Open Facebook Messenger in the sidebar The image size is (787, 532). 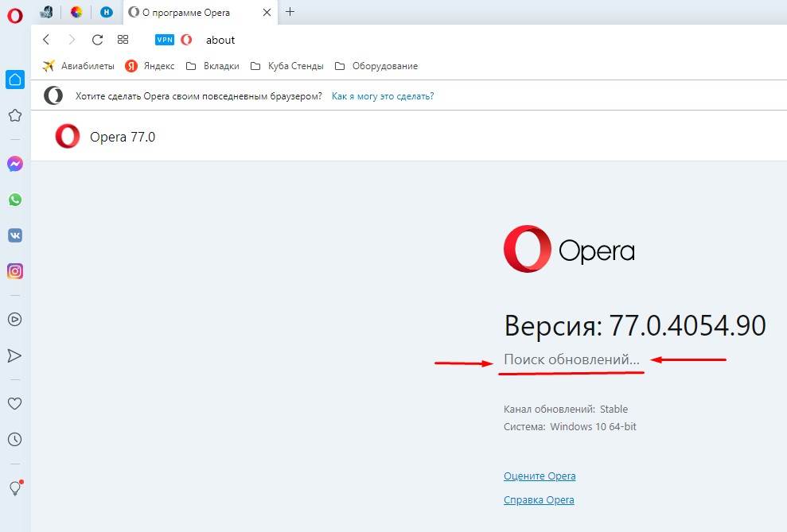(14, 164)
